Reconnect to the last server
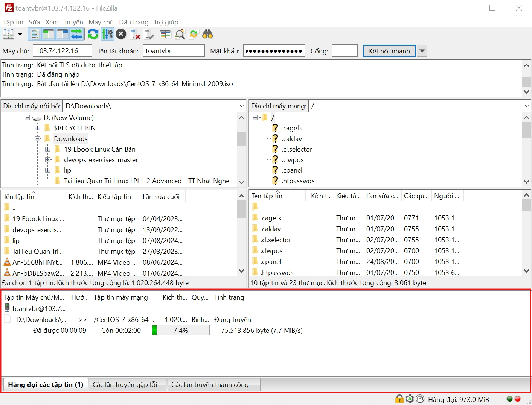This screenshot has width=532, height=405. point(149,34)
